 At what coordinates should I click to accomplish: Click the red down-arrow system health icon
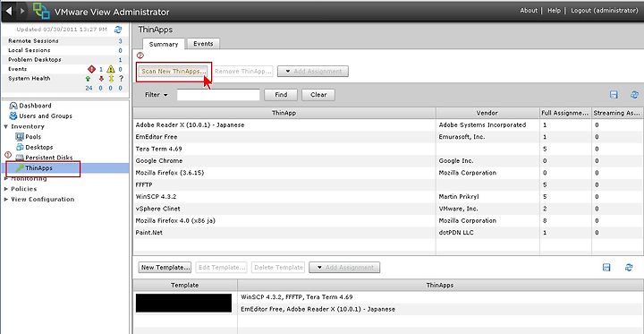(x=100, y=79)
